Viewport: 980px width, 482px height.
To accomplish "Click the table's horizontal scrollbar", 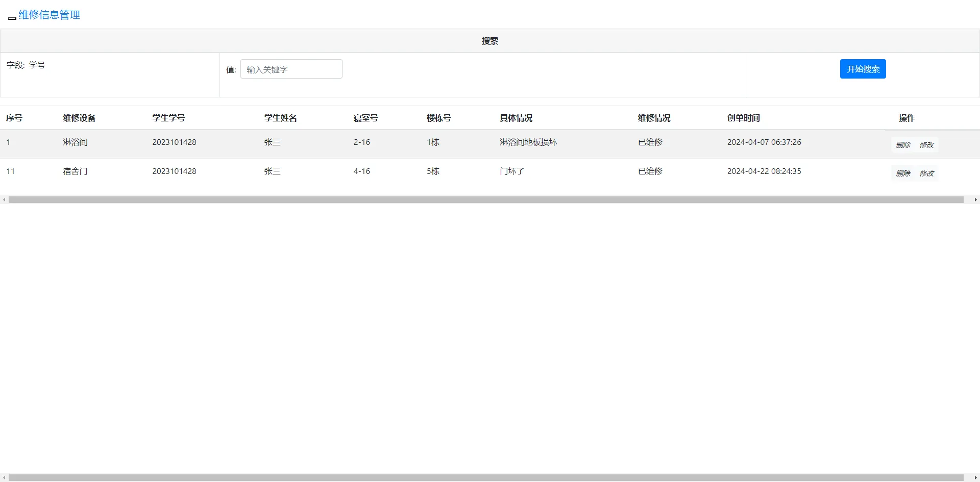I will coord(486,200).
